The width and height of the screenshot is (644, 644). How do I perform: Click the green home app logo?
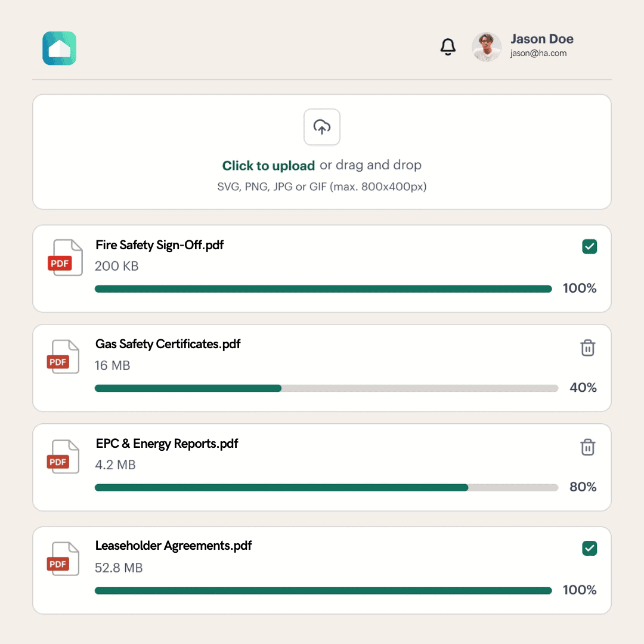click(60, 48)
